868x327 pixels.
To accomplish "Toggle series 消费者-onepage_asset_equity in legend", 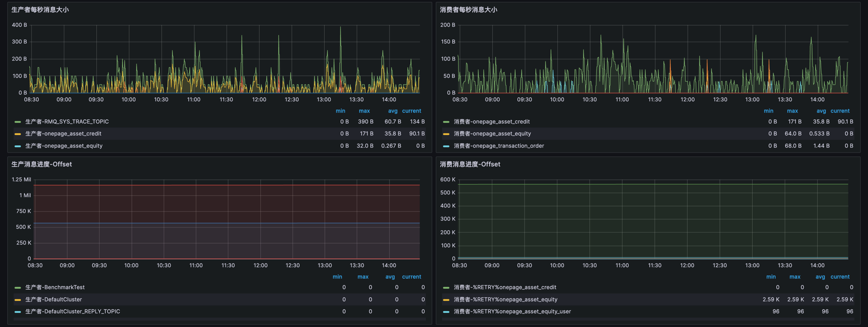I will (x=492, y=133).
